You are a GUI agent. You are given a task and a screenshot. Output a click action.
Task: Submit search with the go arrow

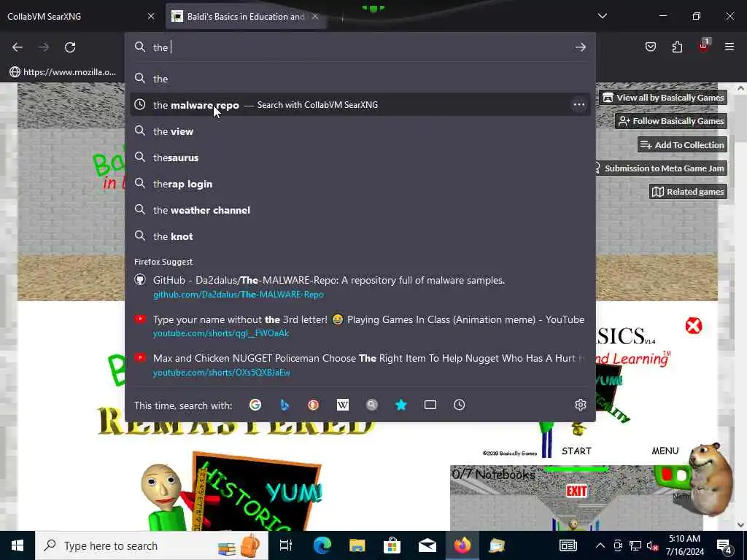point(580,47)
